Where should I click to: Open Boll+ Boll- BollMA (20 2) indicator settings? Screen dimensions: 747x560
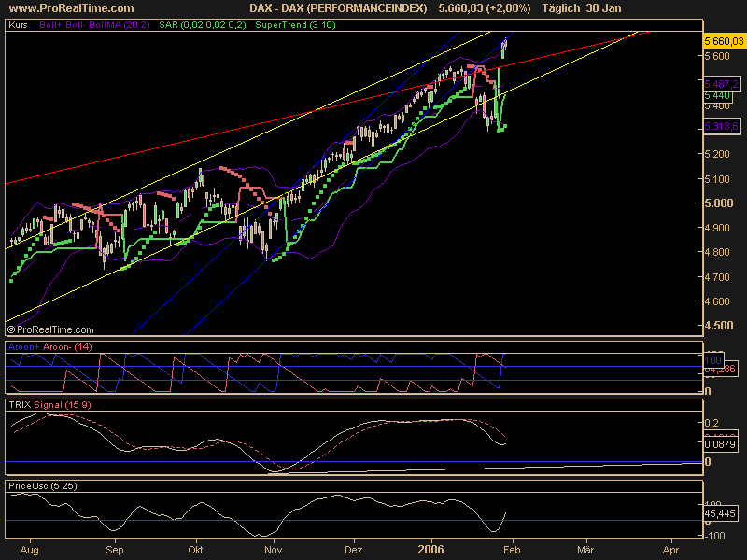94,25
